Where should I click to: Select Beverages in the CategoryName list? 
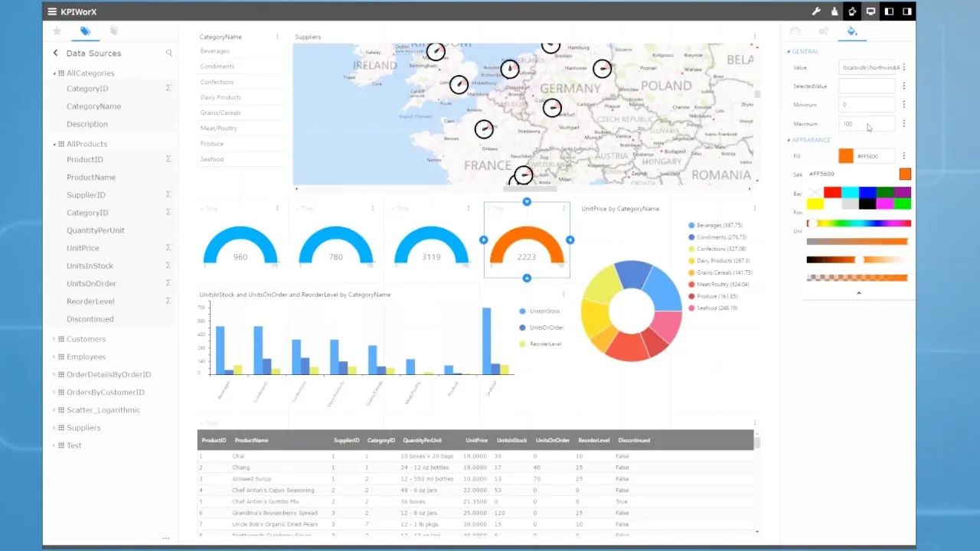tap(215, 51)
